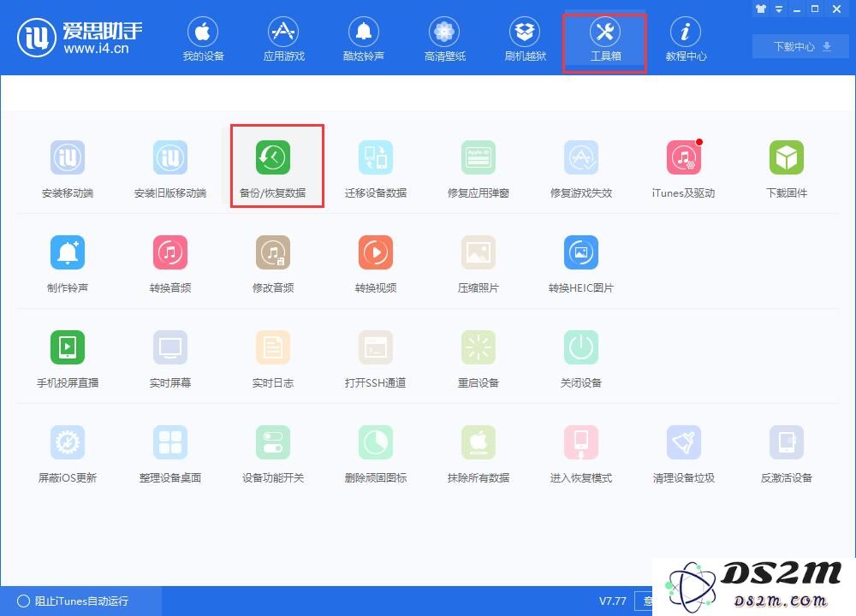Open 整理设备桌面 tool

pyautogui.click(x=170, y=454)
